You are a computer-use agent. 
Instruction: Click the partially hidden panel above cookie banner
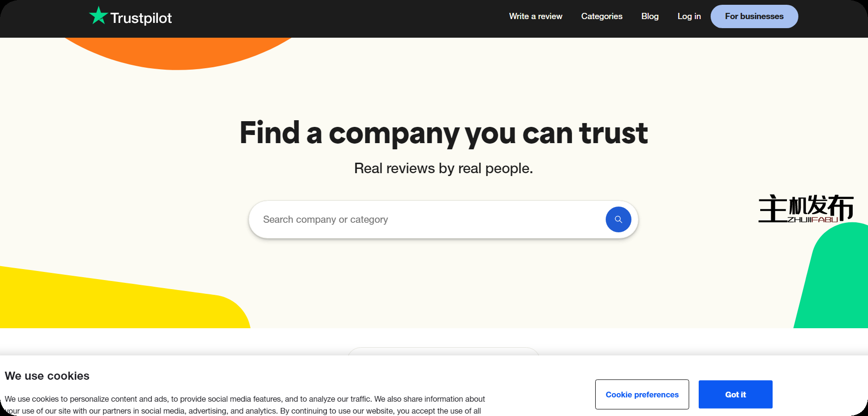444,351
